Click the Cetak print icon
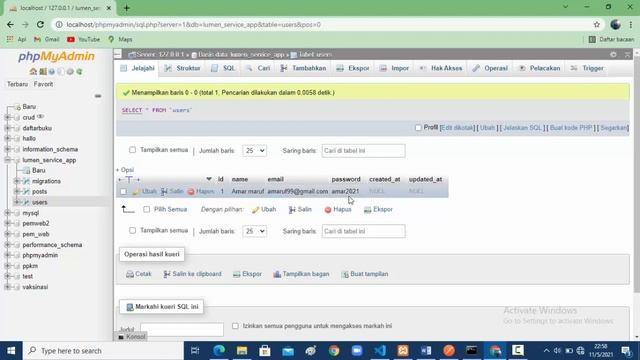Viewport: 640px width, 360px height. click(130, 274)
